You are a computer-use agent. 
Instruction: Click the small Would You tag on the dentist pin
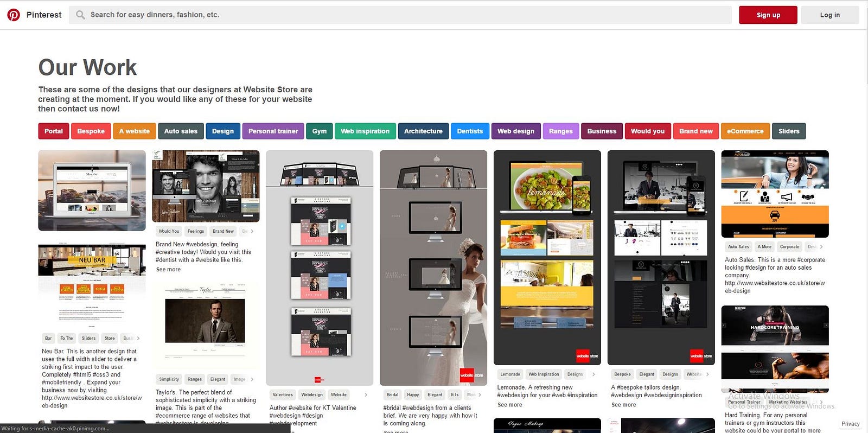[169, 231]
